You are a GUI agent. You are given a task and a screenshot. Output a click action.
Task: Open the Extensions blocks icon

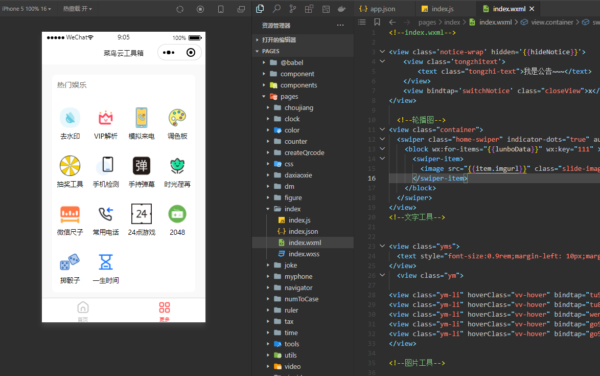[x=309, y=9]
